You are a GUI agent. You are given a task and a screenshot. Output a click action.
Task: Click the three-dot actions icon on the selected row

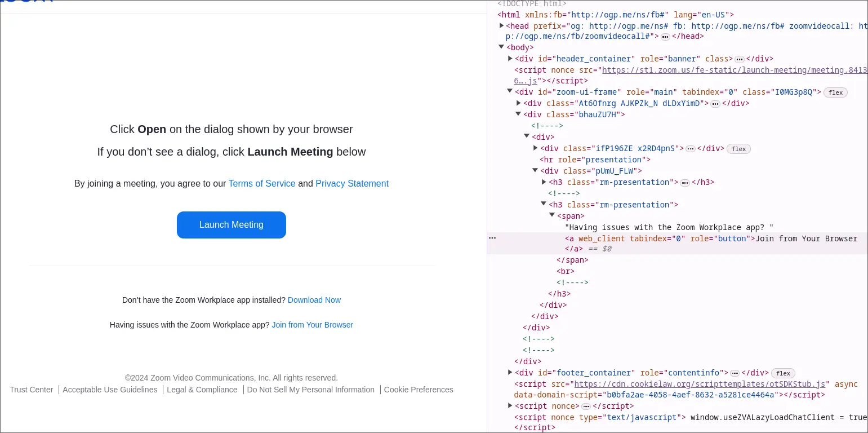point(492,238)
